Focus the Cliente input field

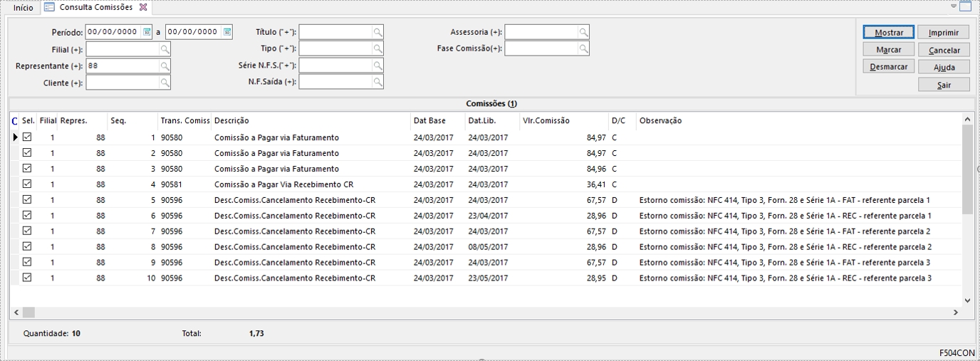pyautogui.click(x=123, y=83)
